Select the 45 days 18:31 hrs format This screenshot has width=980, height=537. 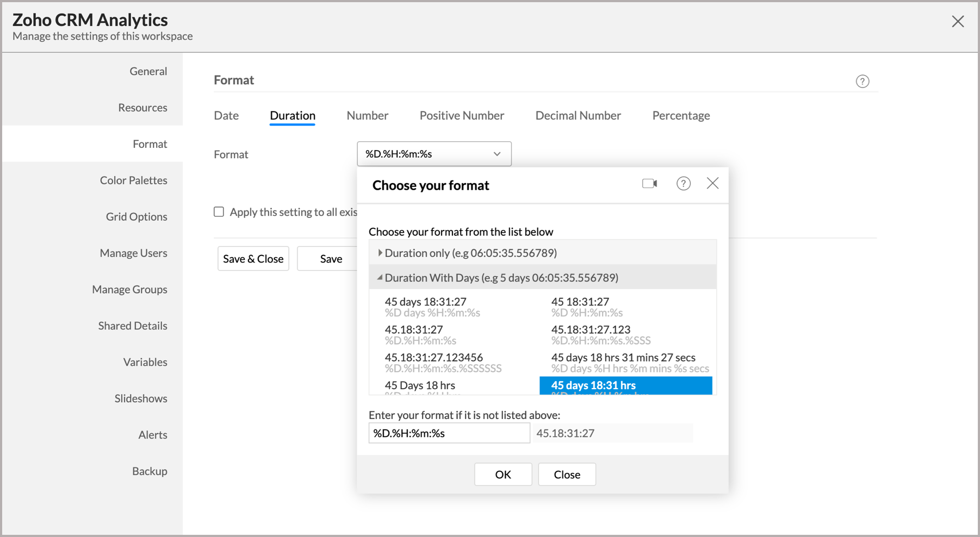(x=625, y=385)
